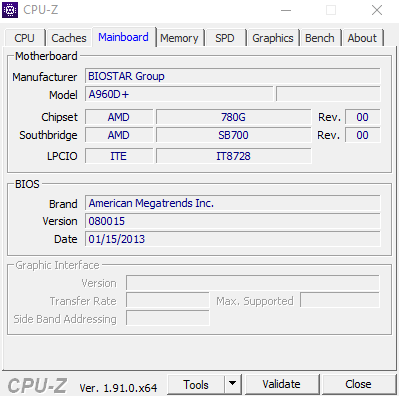This screenshot has width=399, height=396.
Task: Click the ITE LPCIO vendor value
Action: [x=119, y=156]
